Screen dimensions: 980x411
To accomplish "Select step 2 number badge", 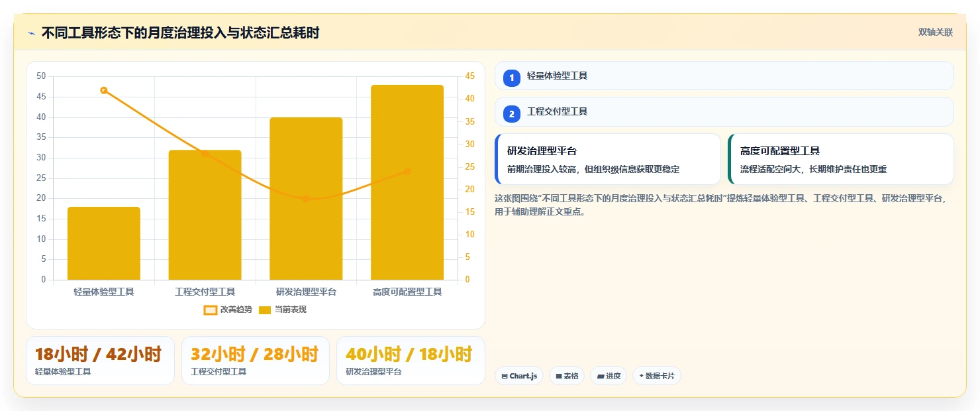I will tap(512, 114).
